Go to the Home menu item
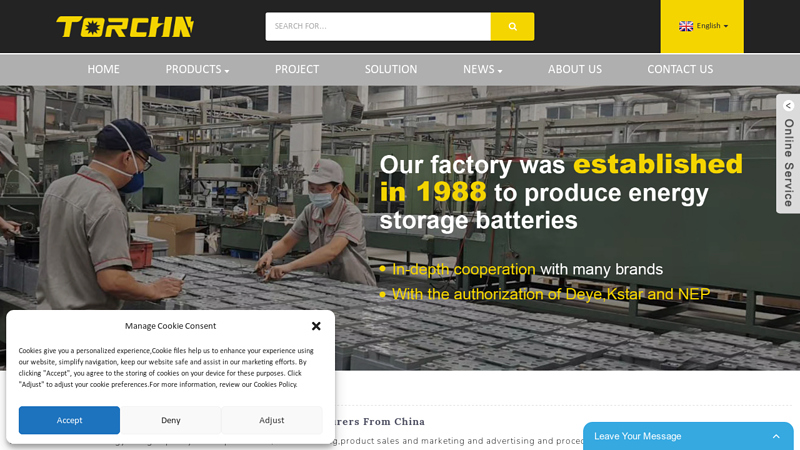The width and height of the screenshot is (800, 450). point(104,69)
